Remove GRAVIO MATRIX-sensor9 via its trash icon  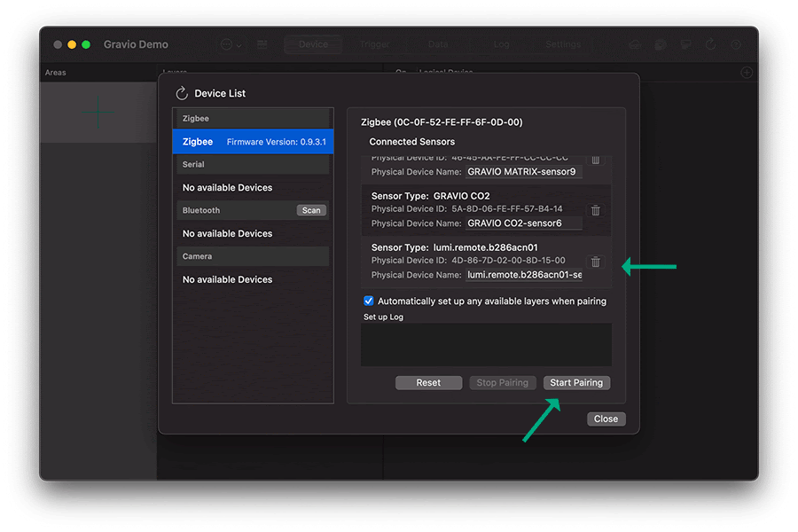point(596,161)
